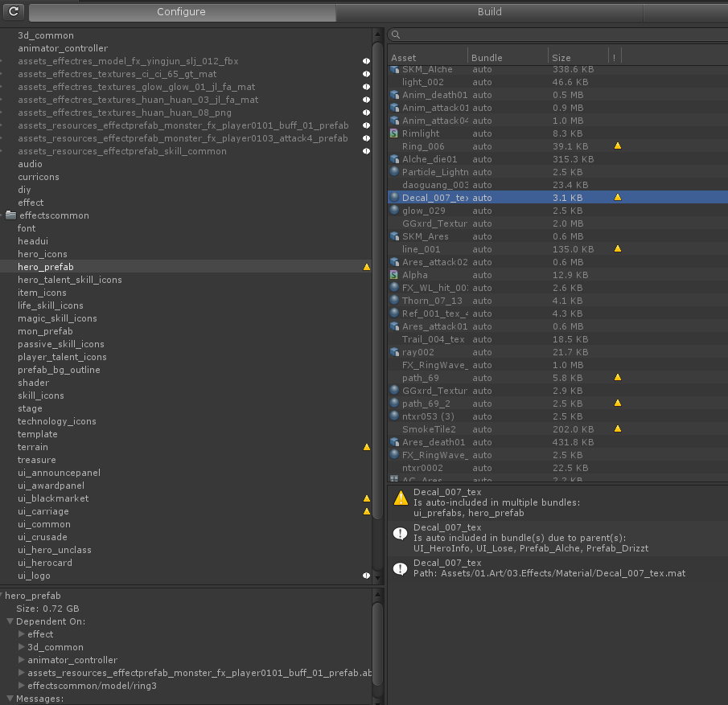The image size is (728, 705).
Task: Select the Trail_004_tex asset row
Action: [557, 339]
